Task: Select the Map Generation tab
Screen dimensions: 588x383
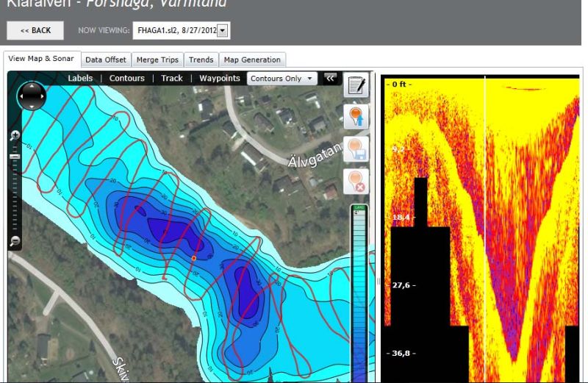Action: 252,60
